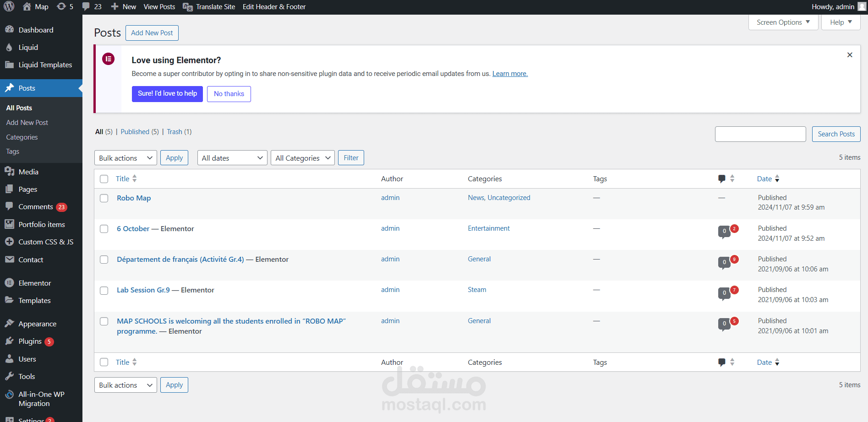Click the Plugins plug icon in sidebar
The height and width of the screenshot is (422, 868).
[9, 341]
